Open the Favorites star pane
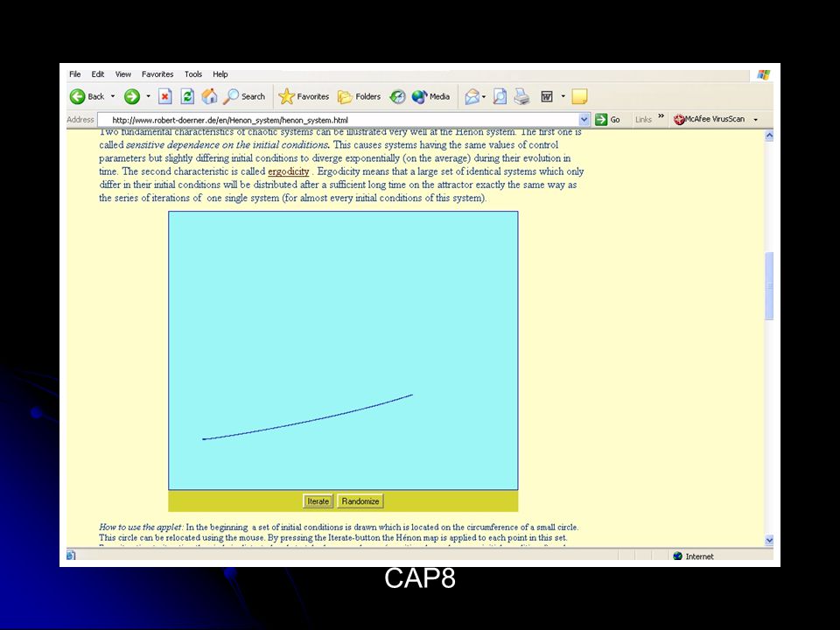 [304, 96]
